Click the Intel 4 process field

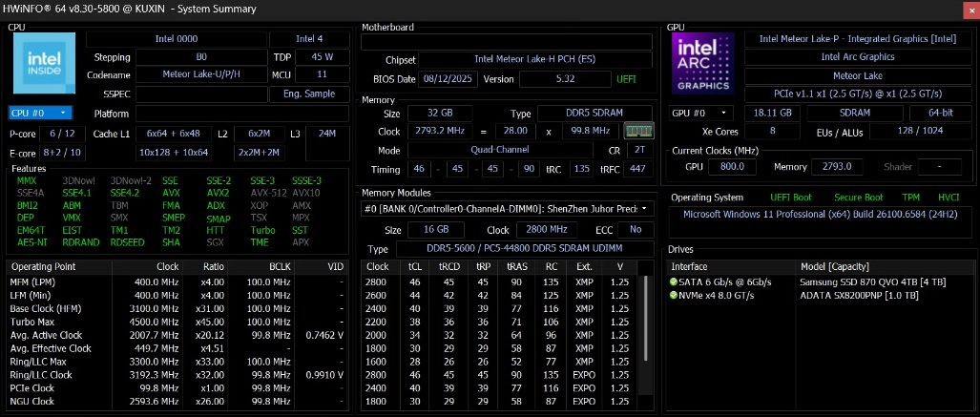click(x=309, y=39)
